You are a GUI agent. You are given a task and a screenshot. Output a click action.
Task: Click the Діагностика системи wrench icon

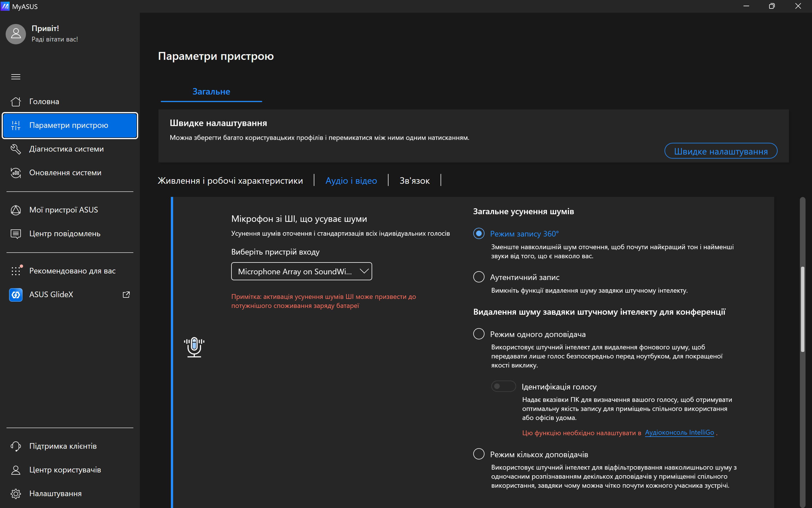[x=16, y=149]
